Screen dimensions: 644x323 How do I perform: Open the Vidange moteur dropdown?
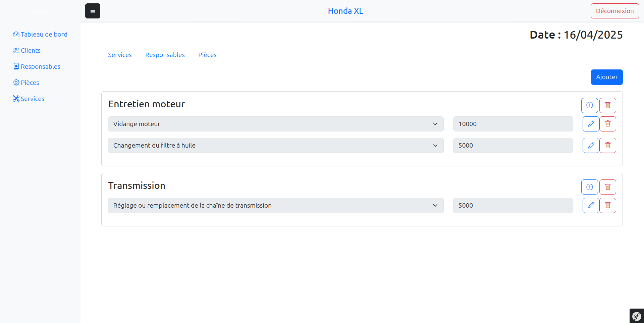[276, 124]
